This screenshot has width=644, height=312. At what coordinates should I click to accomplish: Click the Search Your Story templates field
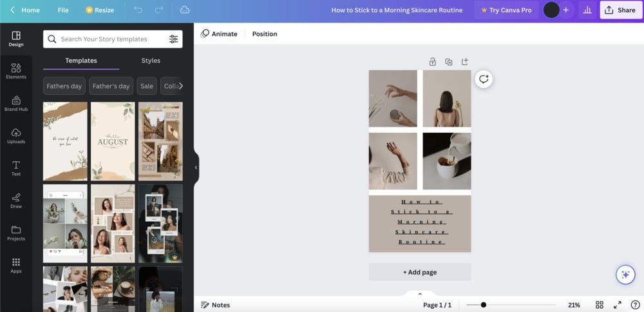point(113,39)
